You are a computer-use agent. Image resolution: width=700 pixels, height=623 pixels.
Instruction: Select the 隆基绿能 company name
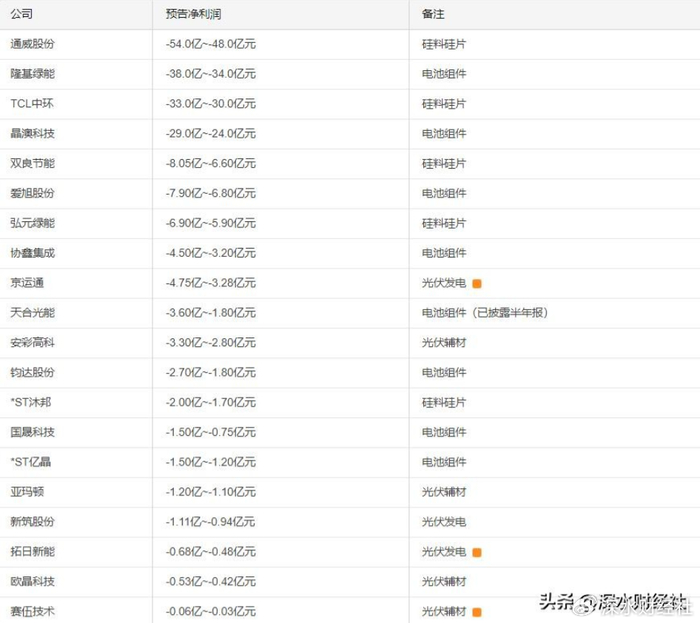pos(33,74)
